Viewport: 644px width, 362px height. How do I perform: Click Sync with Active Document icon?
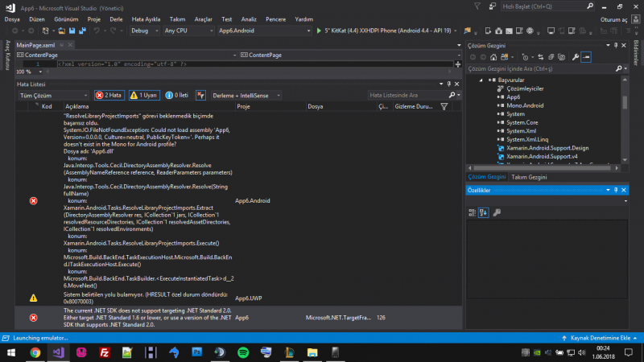pyautogui.click(x=540, y=57)
